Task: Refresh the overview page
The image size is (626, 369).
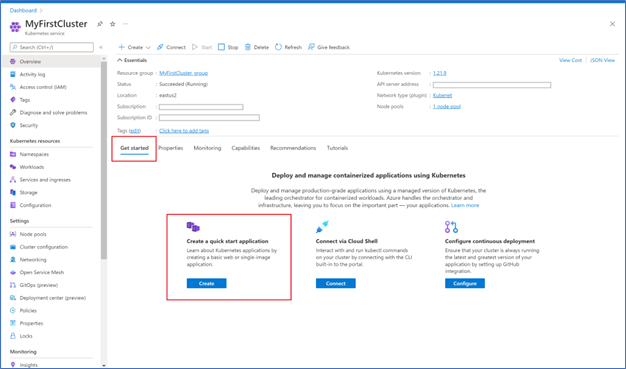Action: click(x=288, y=47)
